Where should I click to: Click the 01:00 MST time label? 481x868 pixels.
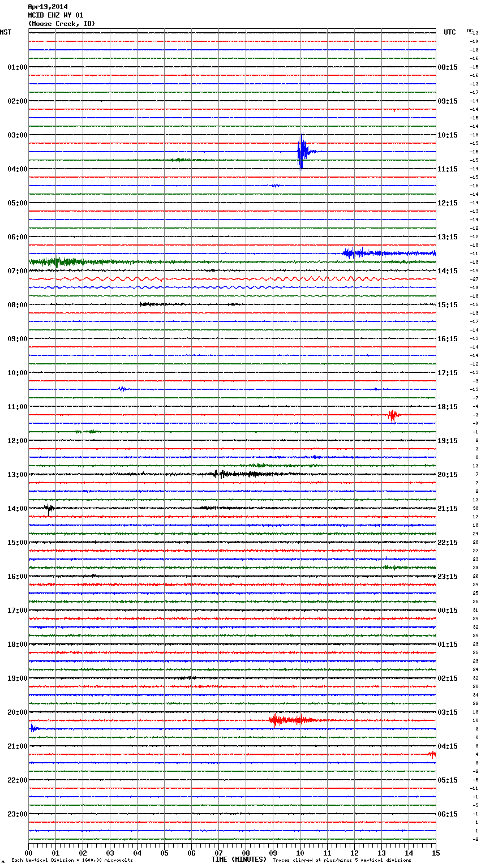18,67
